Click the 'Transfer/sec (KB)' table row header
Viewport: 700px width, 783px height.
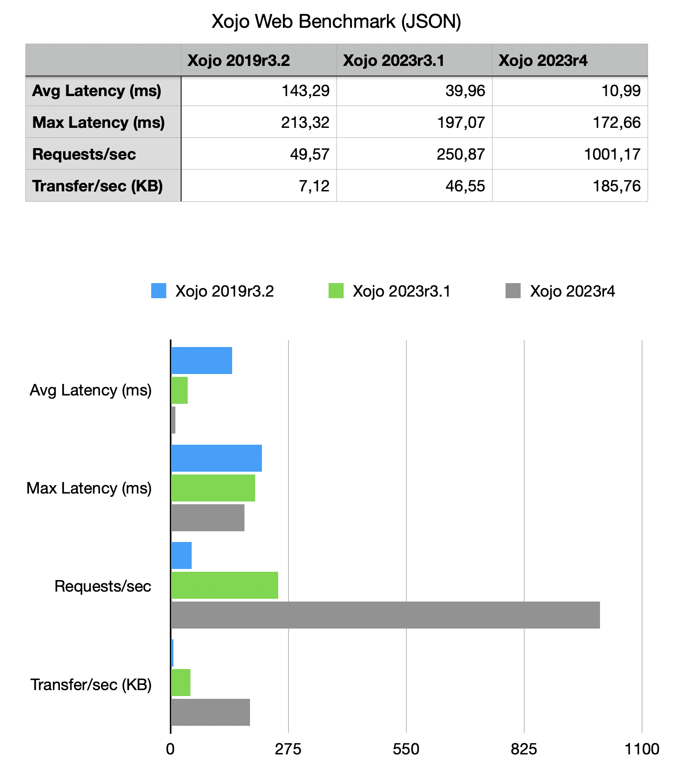103,185
